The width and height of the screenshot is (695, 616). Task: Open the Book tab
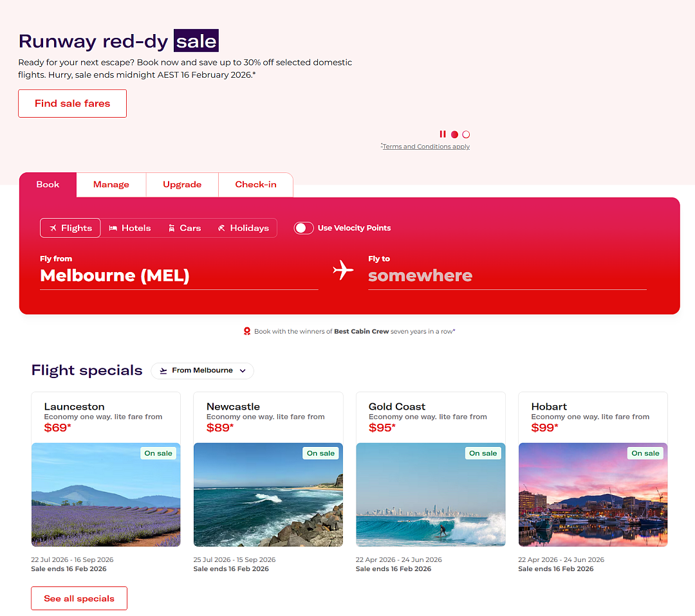48,185
